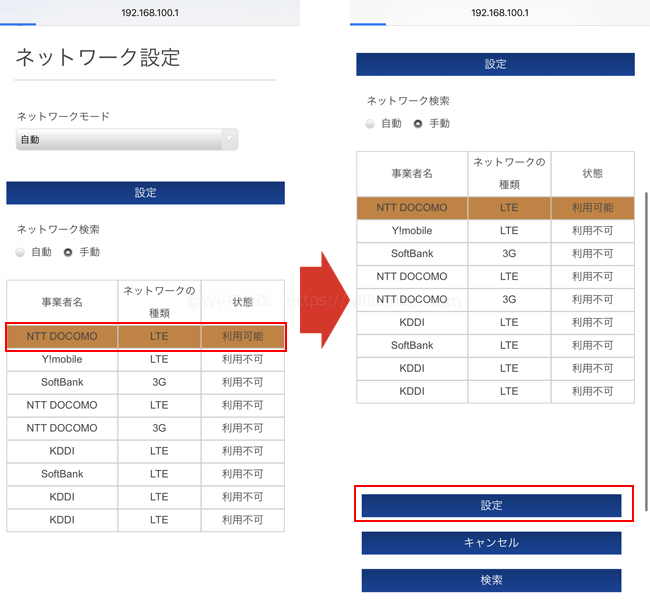The image size is (650, 600).
Task: Tap the キャンセル button
Action: [492, 543]
